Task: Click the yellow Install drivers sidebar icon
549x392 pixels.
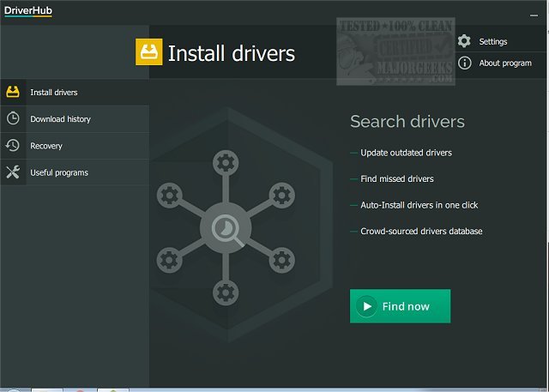Action: click(x=13, y=93)
